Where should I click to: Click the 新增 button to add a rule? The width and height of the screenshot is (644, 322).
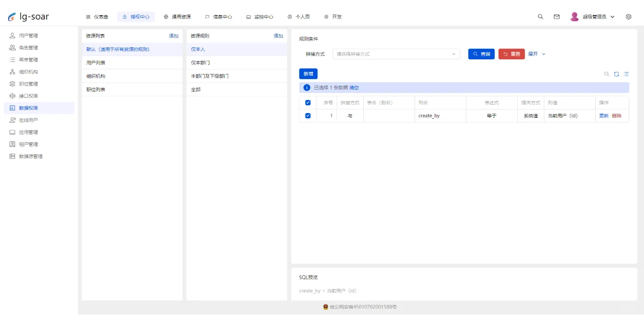coord(308,73)
